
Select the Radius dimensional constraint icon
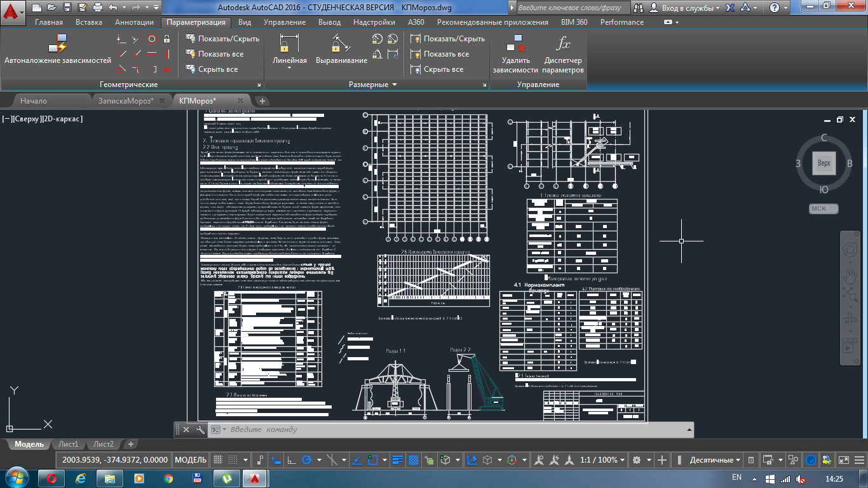pos(377,39)
